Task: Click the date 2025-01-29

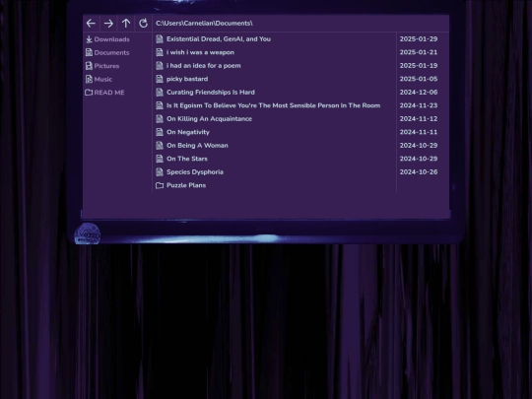Action: (419, 39)
